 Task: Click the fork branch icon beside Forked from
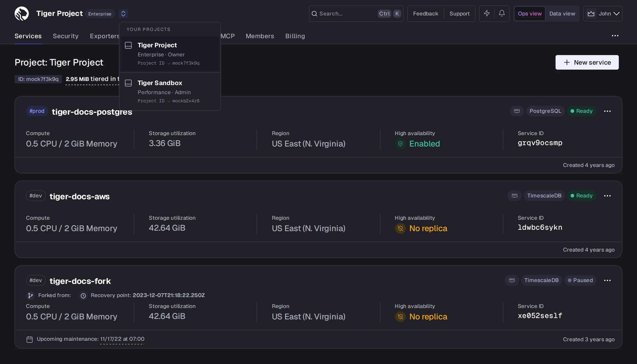point(30,296)
